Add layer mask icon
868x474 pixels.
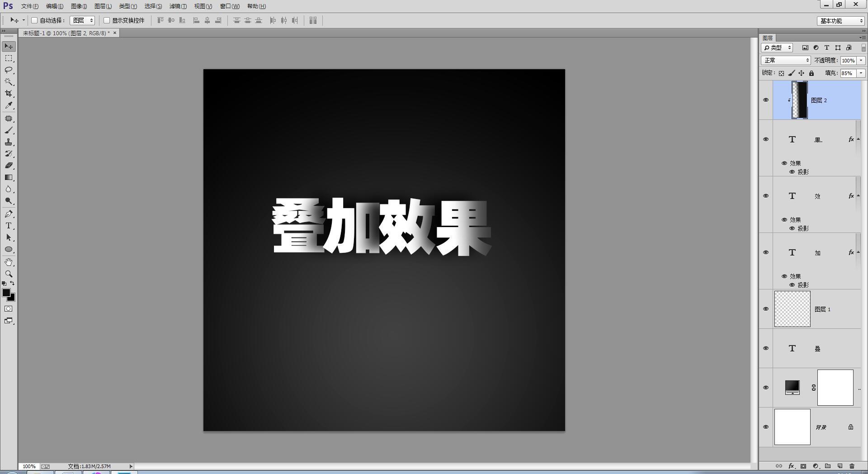pyautogui.click(x=803, y=466)
